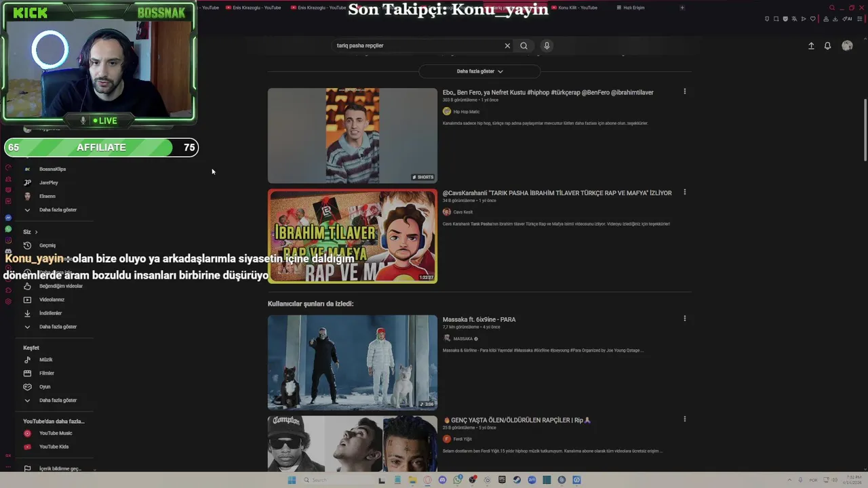Open a new browser tab
Screen dimensions: 868x488
(682, 7)
